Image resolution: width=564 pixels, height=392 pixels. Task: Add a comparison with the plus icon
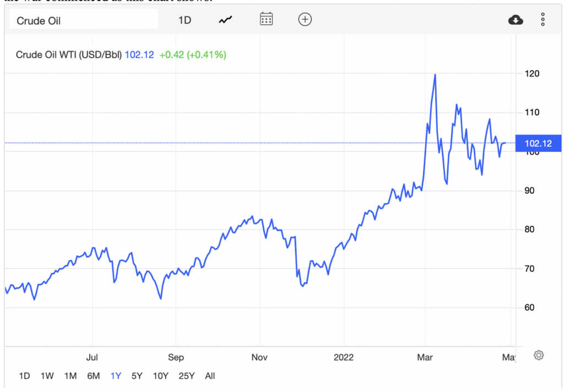click(x=305, y=19)
